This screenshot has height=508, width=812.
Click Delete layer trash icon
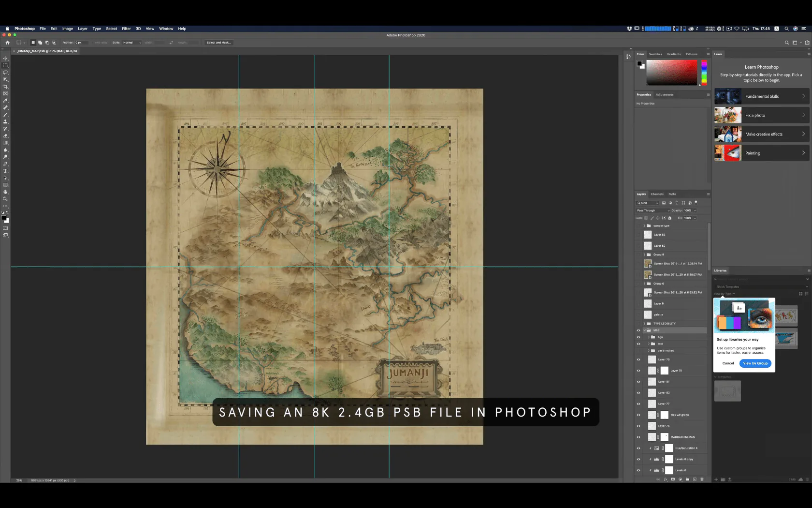702,479
